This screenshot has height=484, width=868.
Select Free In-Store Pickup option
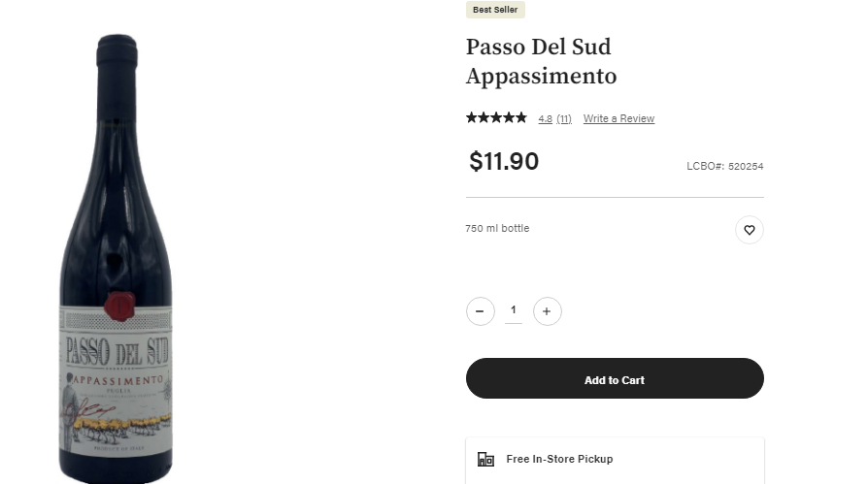615,459
